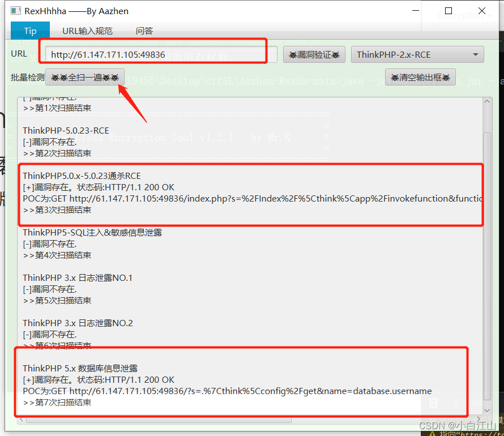The image size is (504, 436).
Task: Click the 漏洞验证 button
Action: [x=314, y=54]
